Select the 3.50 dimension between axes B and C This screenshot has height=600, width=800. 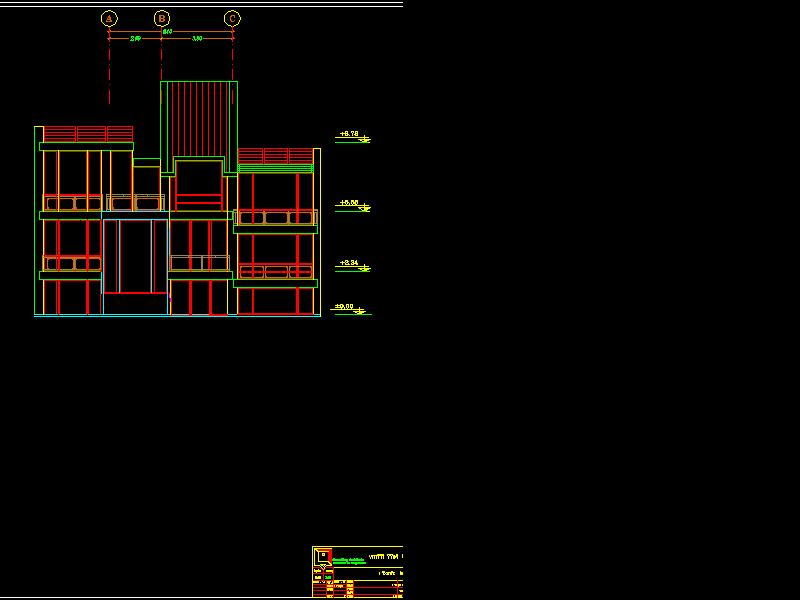click(197, 39)
